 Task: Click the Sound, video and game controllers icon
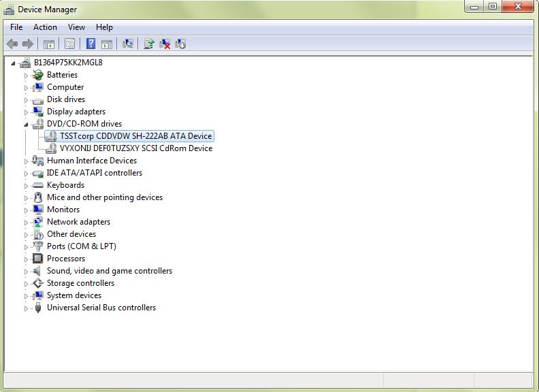click(37, 271)
